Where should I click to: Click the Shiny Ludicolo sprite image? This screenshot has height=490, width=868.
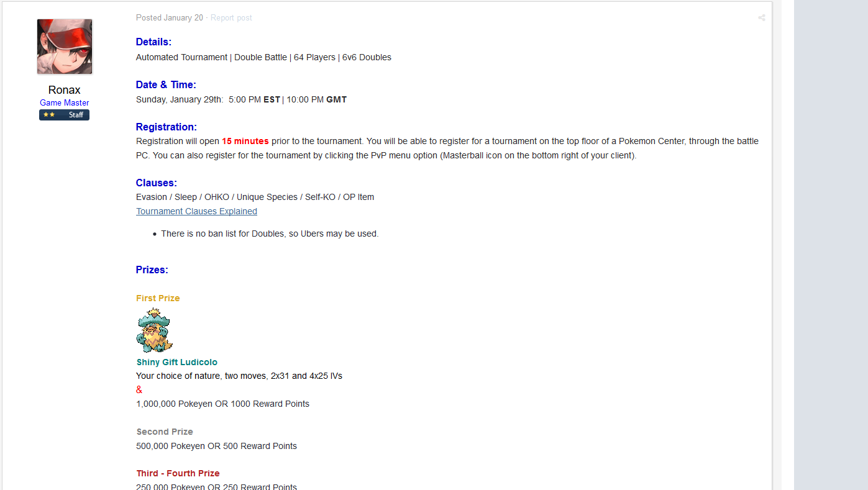click(155, 331)
